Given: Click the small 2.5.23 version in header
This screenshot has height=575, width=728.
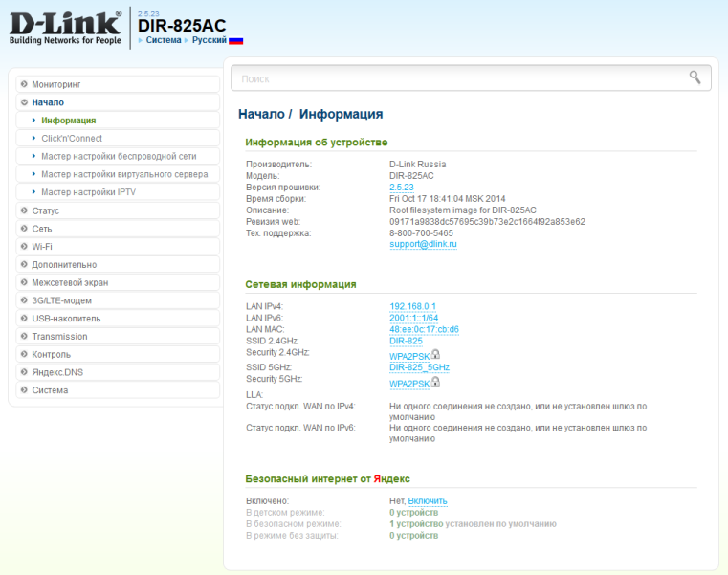Looking at the screenshot, I should 148,14.
